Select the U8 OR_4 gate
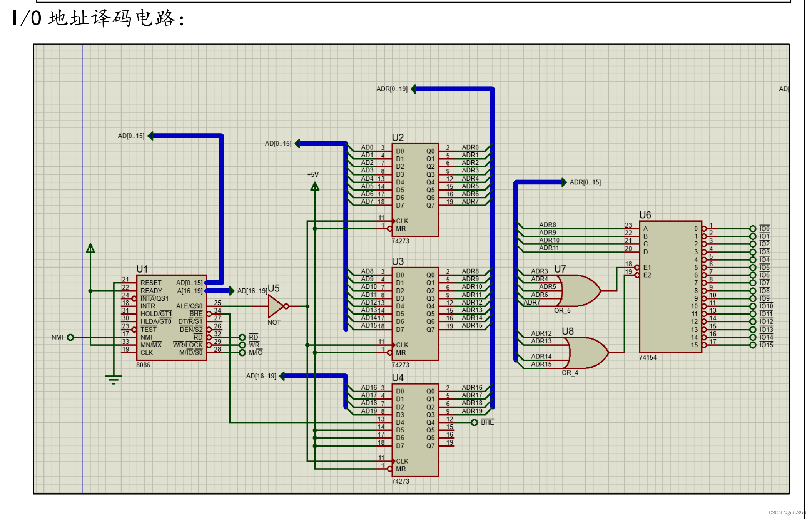The image size is (812, 519). (587, 352)
